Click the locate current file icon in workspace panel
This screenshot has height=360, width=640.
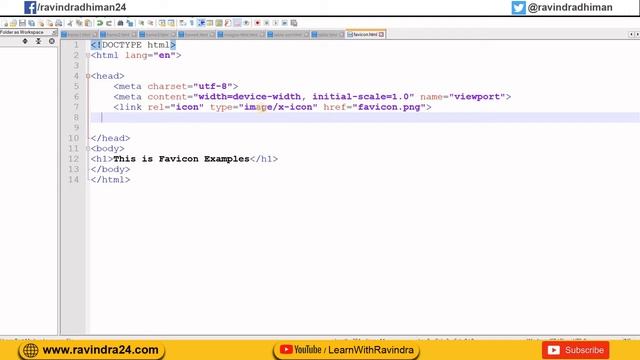tap(52, 41)
